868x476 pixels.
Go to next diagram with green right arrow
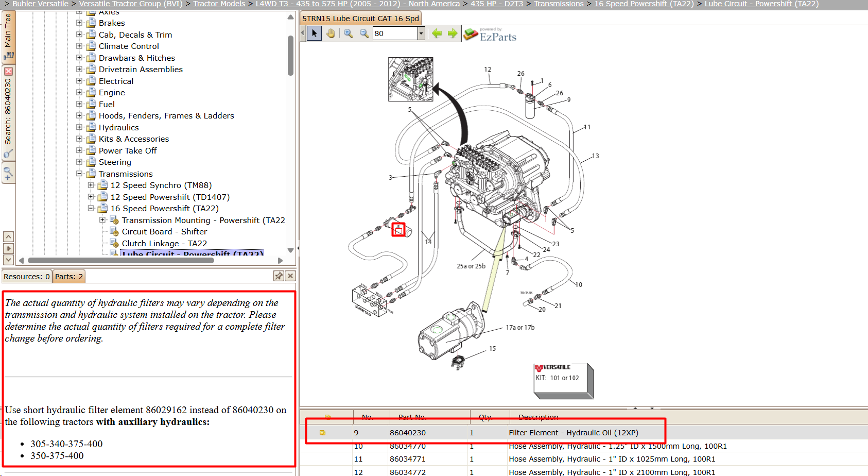[453, 33]
